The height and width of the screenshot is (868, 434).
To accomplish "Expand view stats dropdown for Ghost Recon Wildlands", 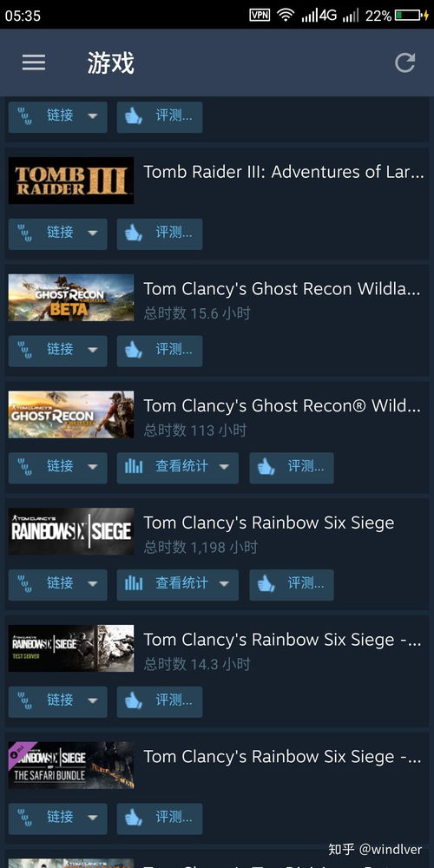I will coord(224,467).
